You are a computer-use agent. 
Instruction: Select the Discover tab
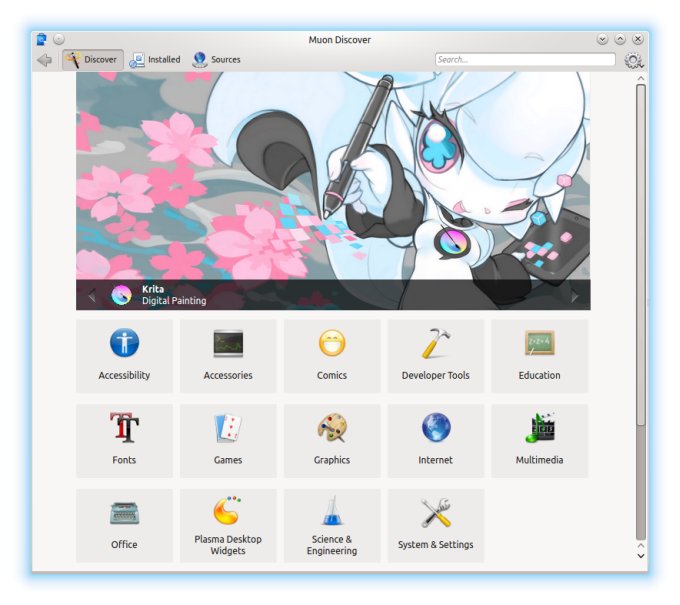point(92,60)
